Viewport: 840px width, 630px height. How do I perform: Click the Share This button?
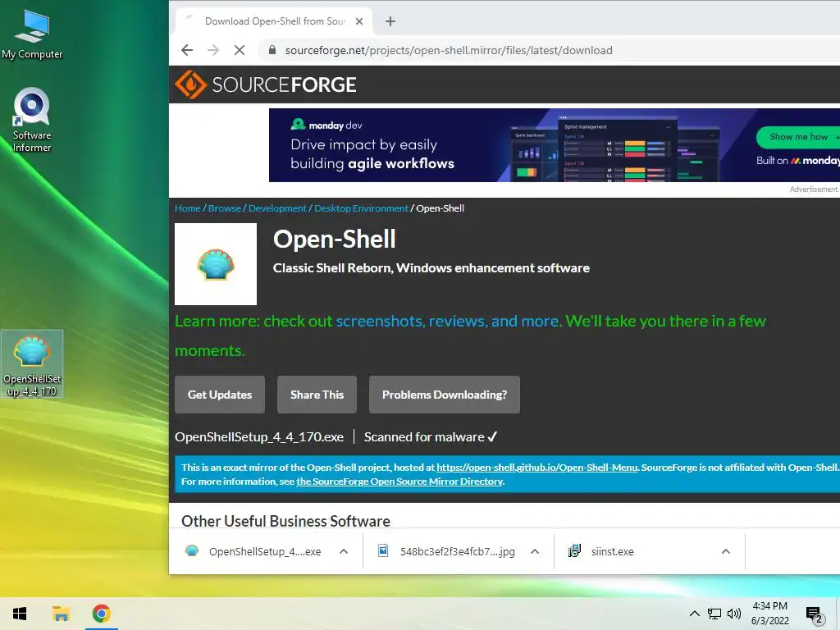click(317, 395)
